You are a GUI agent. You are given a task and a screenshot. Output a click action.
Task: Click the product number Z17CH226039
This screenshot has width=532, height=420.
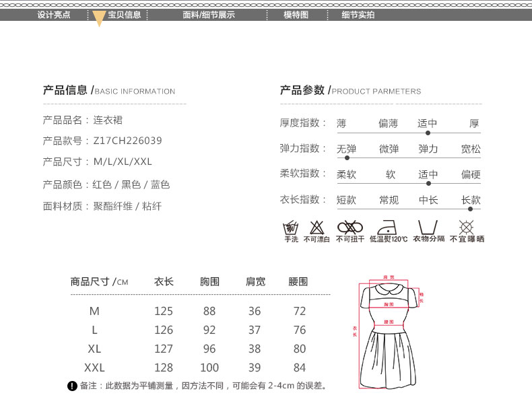pyautogui.click(x=127, y=141)
